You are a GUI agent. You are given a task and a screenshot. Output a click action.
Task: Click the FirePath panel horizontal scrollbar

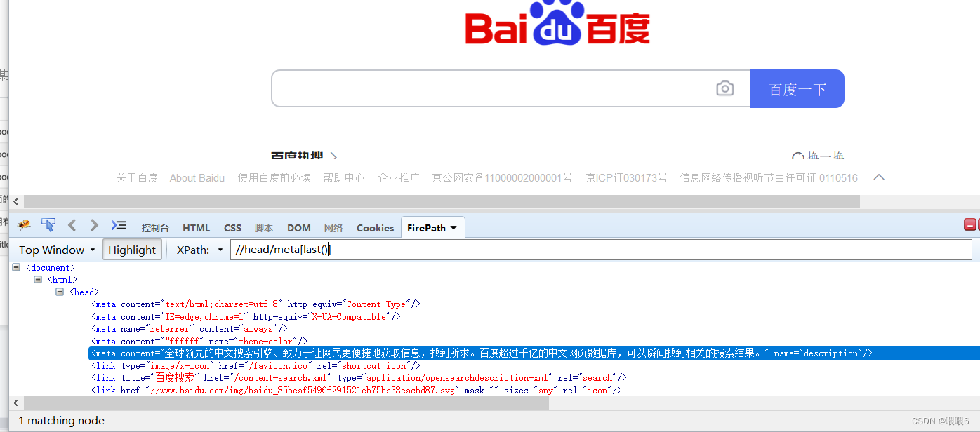(x=286, y=403)
